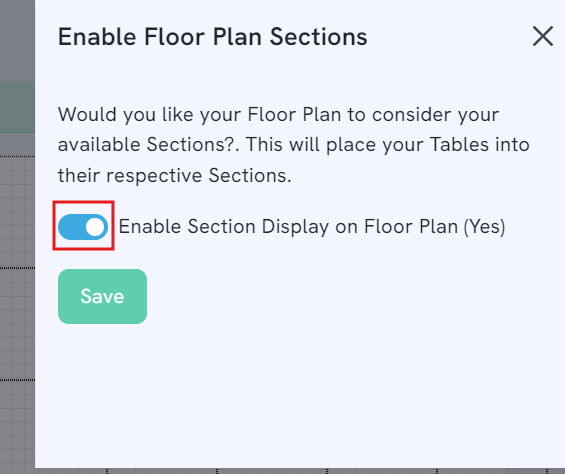565x474 pixels.
Task: Click the Enable Floor Plan Sections heading
Action: (x=213, y=36)
